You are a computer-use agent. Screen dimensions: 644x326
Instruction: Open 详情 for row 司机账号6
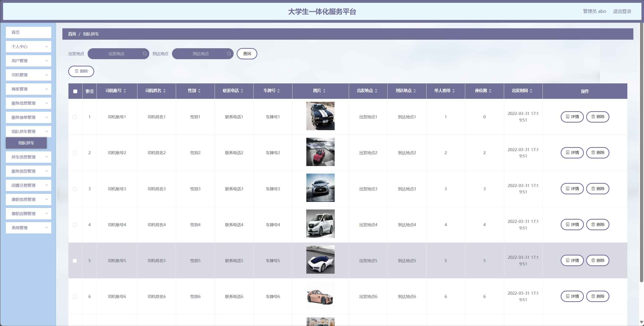pos(572,296)
